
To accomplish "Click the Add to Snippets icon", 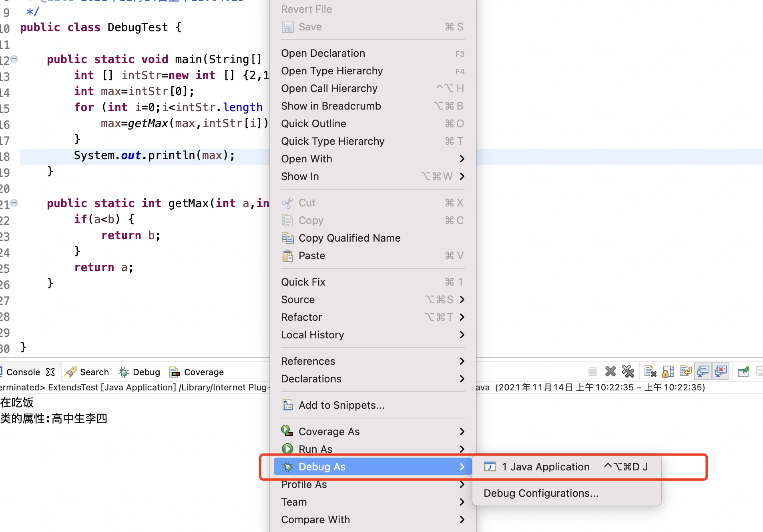I will point(287,405).
